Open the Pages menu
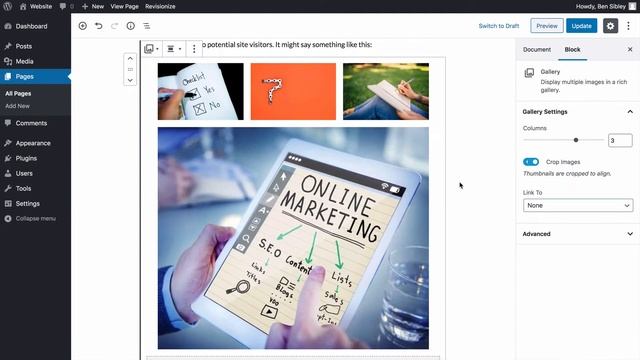 tap(35, 76)
